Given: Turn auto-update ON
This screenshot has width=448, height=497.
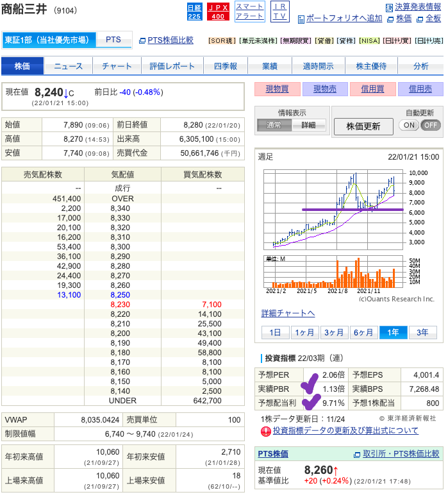Looking at the screenshot, I should (x=409, y=125).
